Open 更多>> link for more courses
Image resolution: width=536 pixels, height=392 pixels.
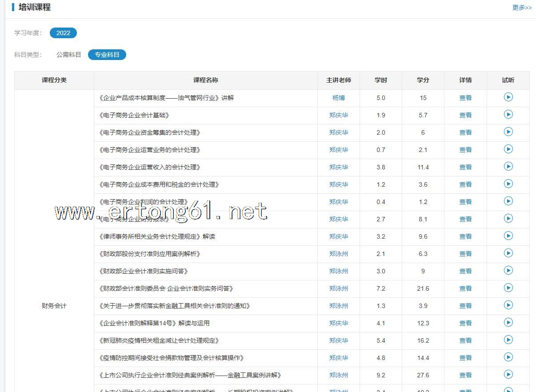tap(522, 8)
